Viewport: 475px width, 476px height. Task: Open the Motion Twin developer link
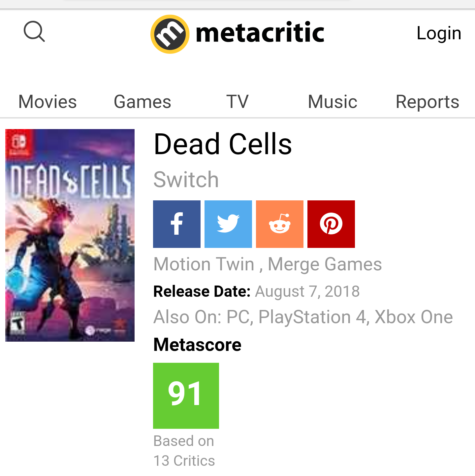coord(204,264)
